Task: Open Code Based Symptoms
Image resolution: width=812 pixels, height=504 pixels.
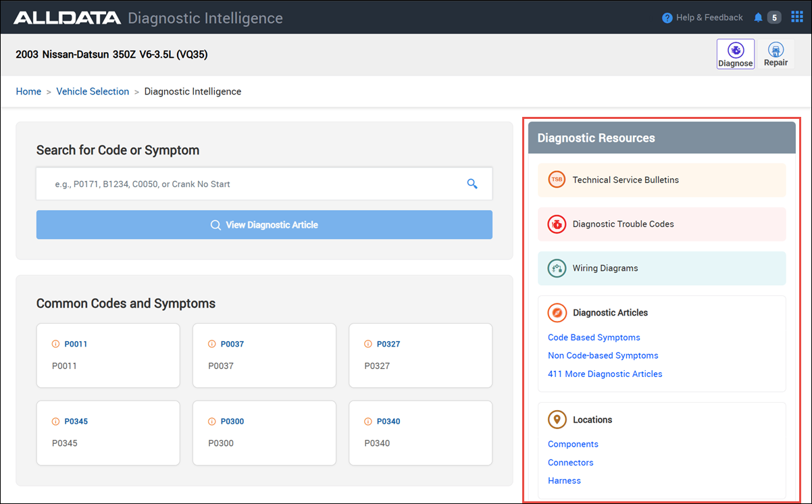Action: (x=594, y=337)
